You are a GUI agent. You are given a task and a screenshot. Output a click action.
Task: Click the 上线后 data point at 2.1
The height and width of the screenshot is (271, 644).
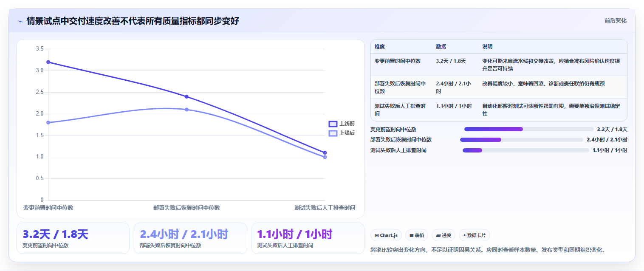(186, 110)
